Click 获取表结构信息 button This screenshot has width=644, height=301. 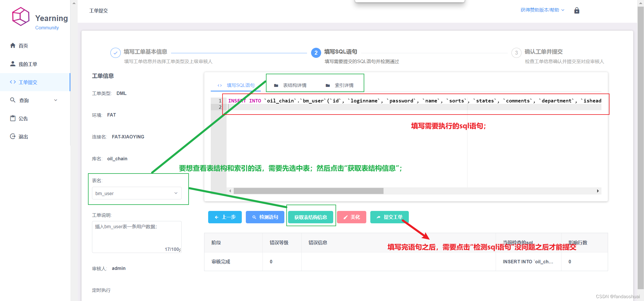click(311, 217)
